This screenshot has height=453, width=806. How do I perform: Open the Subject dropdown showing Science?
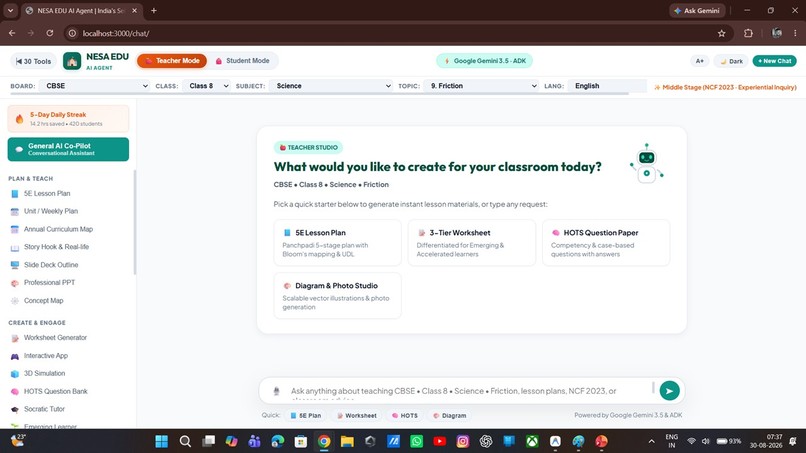point(331,86)
